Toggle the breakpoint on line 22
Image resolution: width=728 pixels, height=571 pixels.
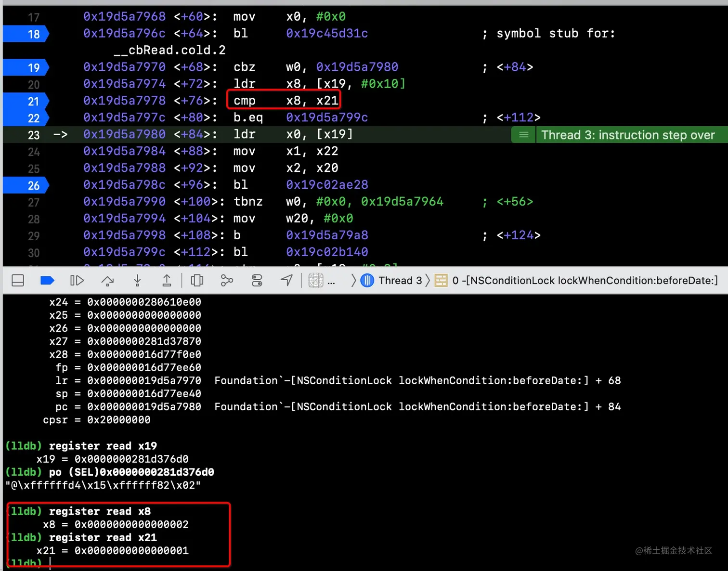[26, 118]
